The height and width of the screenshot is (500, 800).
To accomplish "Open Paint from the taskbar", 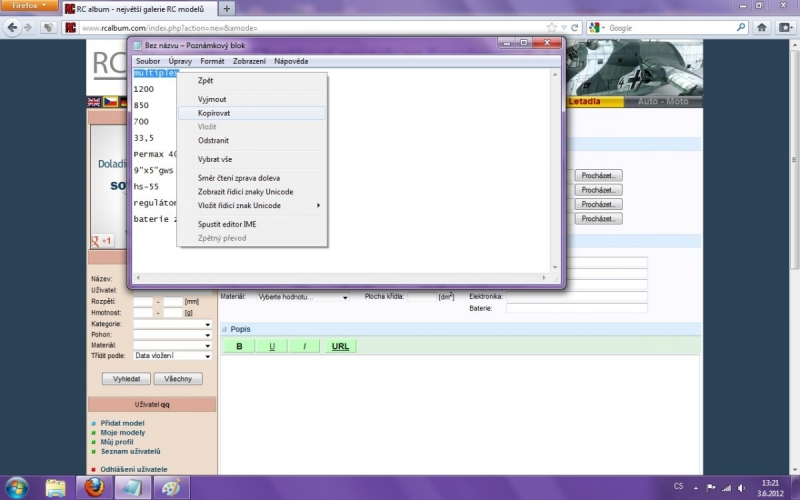I will click(170, 487).
